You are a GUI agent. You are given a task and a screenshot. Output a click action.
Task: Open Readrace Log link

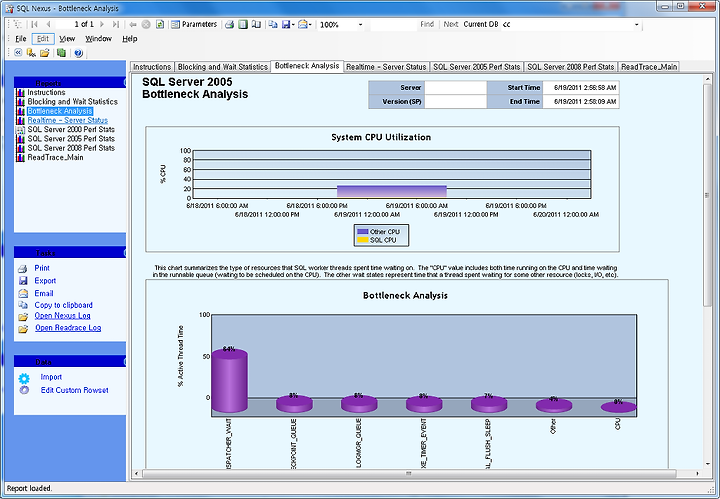click(68, 328)
